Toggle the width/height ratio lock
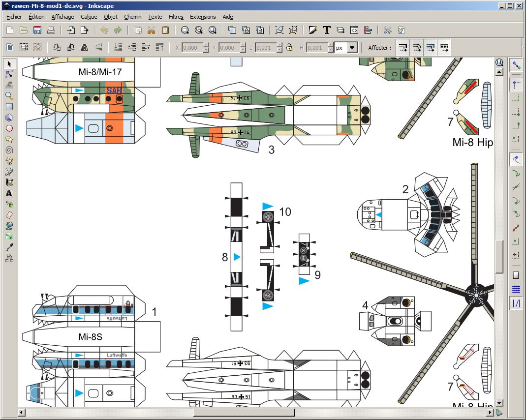The image size is (526, 420). pos(290,48)
